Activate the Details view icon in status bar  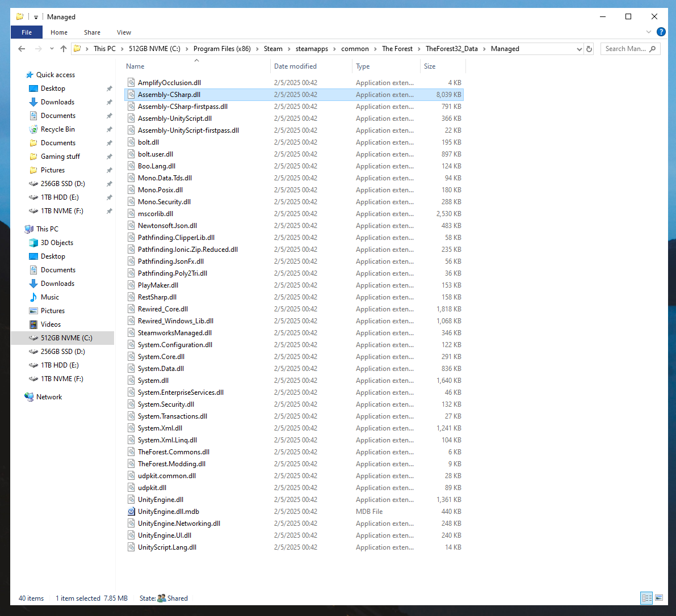[x=646, y=598]
